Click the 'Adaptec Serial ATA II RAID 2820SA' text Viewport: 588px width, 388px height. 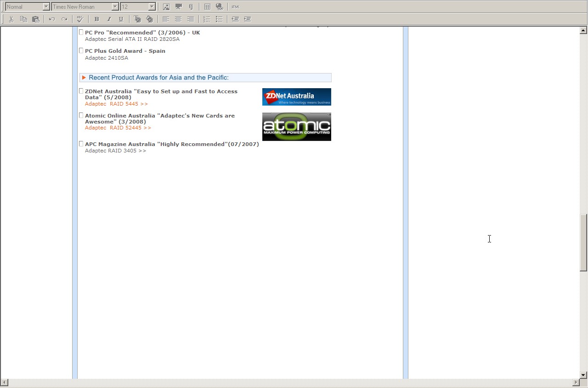click(132, 39)
